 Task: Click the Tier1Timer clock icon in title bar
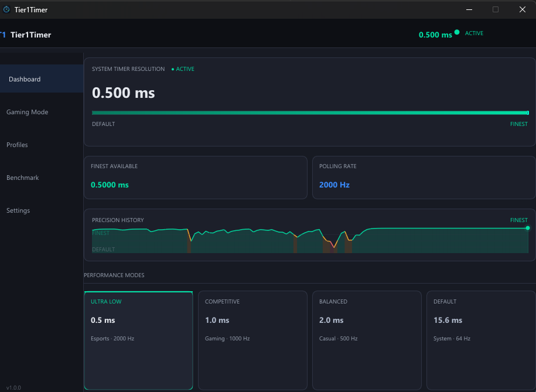pos(6,9)
